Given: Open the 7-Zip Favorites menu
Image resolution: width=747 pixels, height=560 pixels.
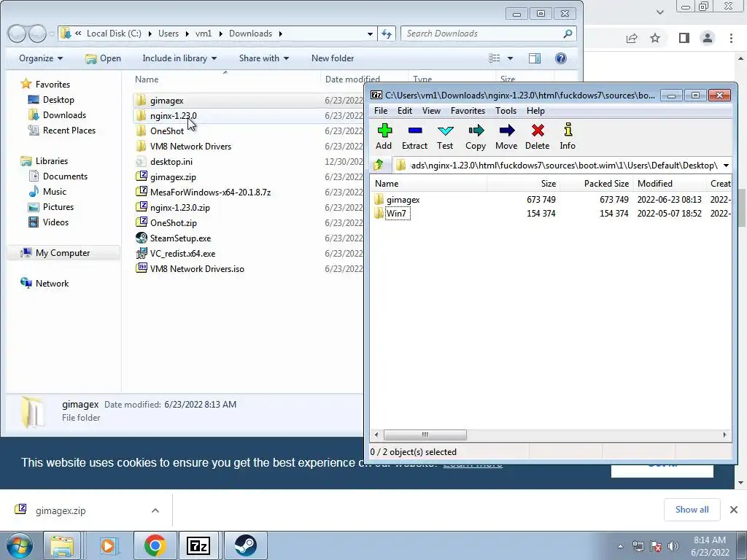Looking at the screenshot, I should 468,111.
